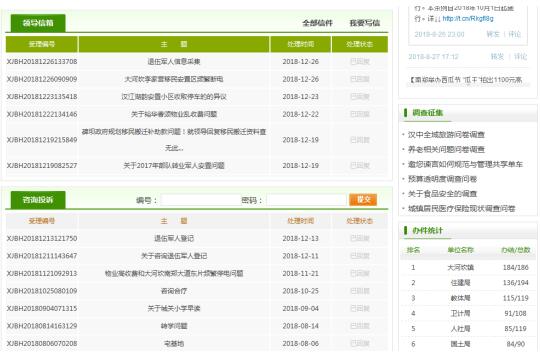Open the 关于咨询退伍军人登记 subject link
This screenshot has width=540, height=364.
174,256
